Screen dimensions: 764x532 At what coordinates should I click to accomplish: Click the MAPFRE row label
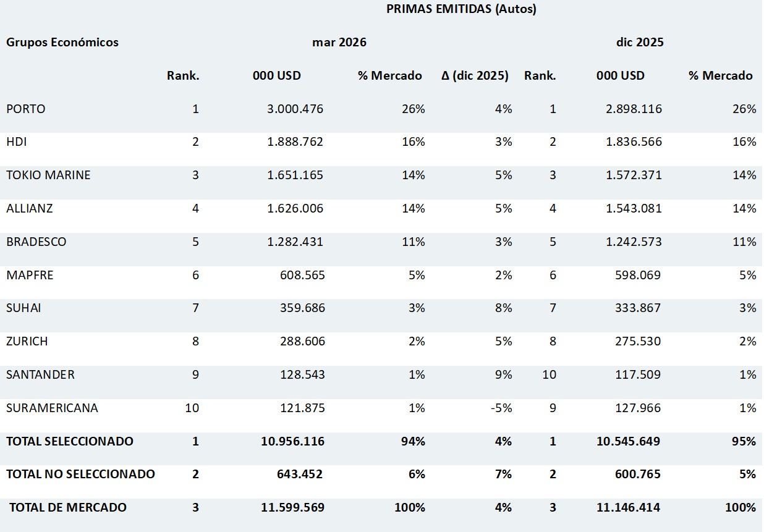30,275
